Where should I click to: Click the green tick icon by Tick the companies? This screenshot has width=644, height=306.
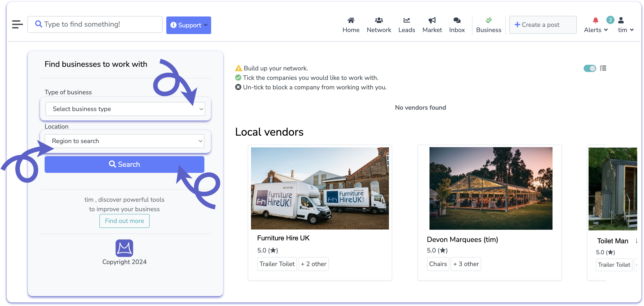click(x=238, y=78)
